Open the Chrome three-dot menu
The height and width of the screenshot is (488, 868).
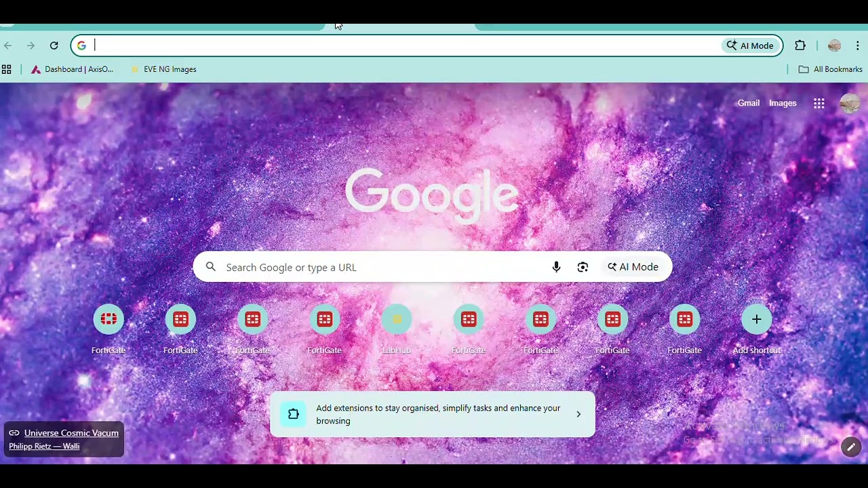pos(858,45)
